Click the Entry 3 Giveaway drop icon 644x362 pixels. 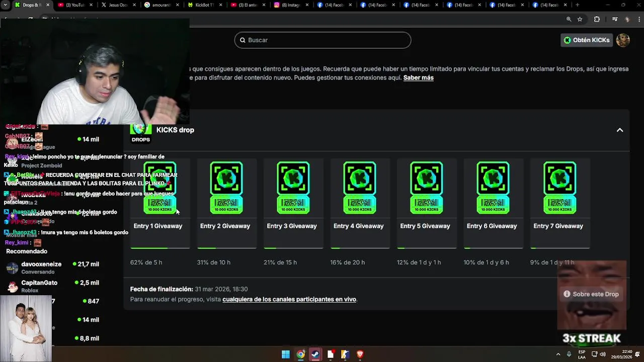[x=293, y=188]
